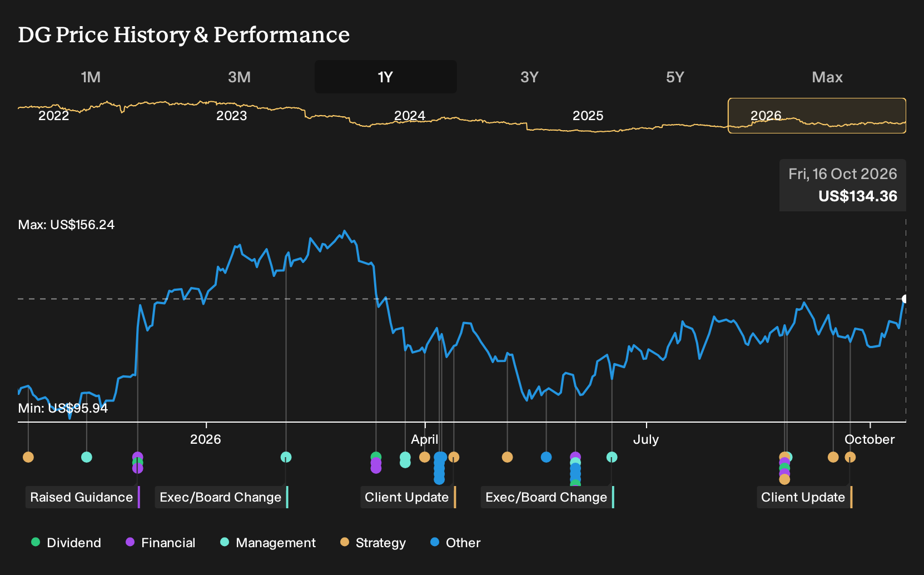Click the April x-axis label
This screenshot has height=575, width=924.
(425, 439)
